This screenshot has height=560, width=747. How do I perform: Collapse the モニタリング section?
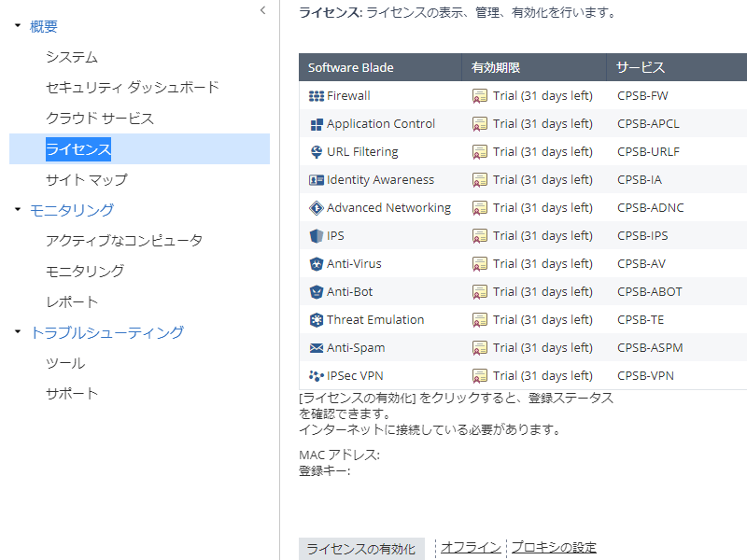pos(18,210)
